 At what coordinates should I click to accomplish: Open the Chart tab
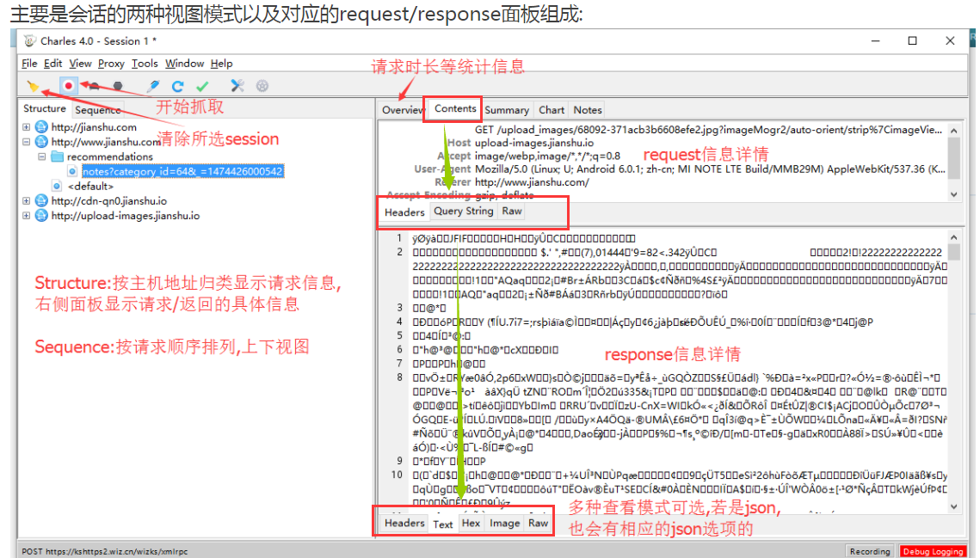coord(552,110)
